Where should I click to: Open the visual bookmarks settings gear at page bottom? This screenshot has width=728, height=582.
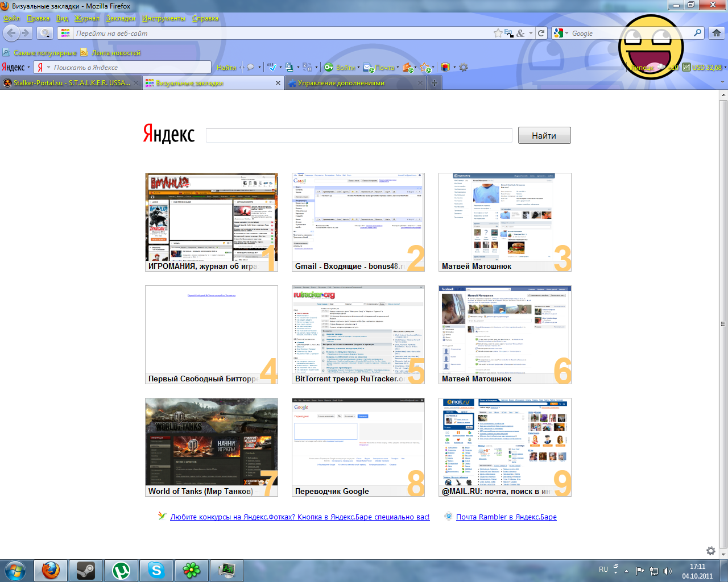[711, 550]
